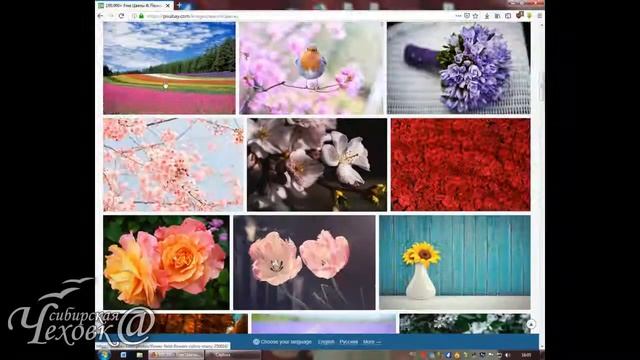Viewport: 640px width, 360px height.
Task: Open the downloads arrow in the toolbar
Action: tap(487, 16)
